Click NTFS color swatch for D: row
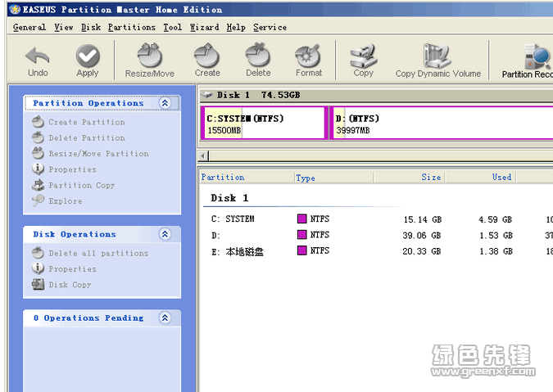 (301, 235)
